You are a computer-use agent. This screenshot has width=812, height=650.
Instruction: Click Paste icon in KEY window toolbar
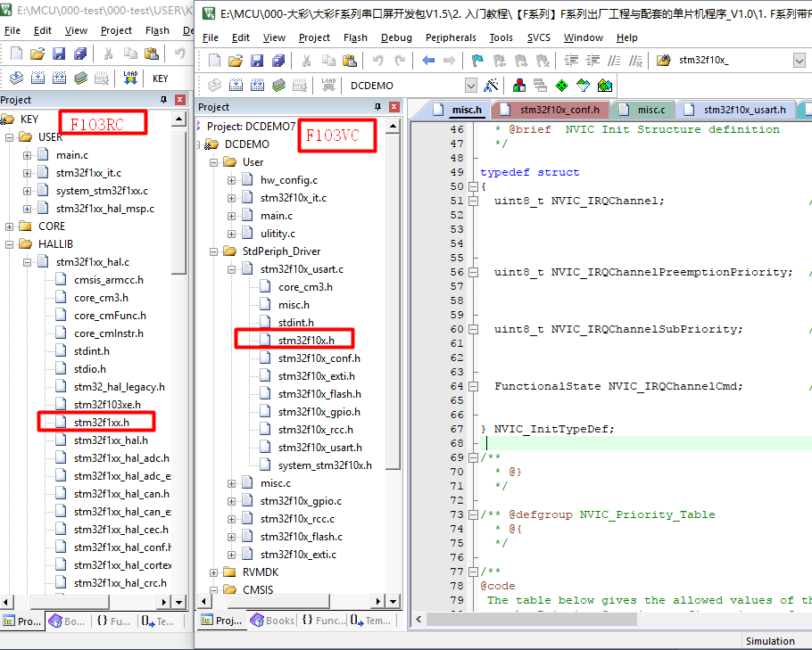(x=152, y=53)
